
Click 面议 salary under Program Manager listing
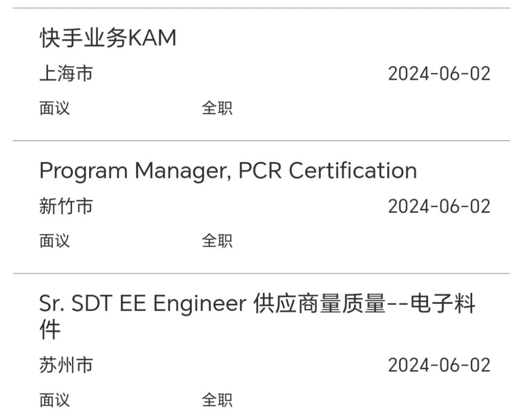click(x=54, y=241)
